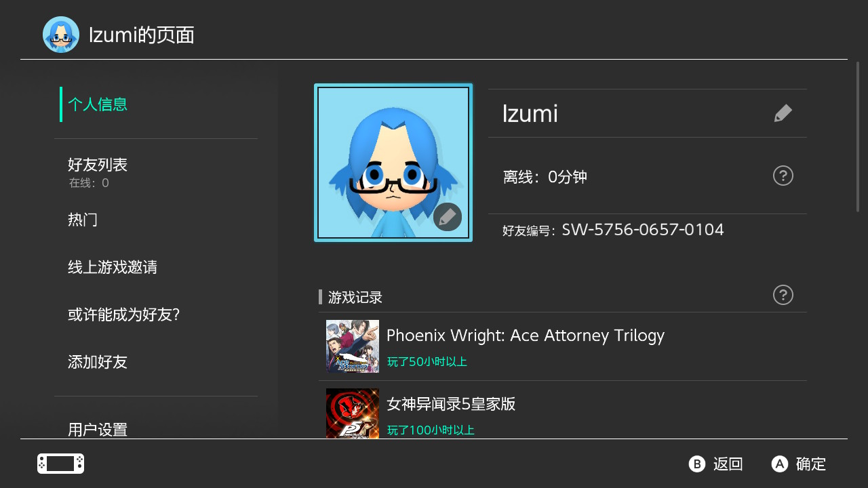Screen dimensions: 868x488
Task: Edit the nickname with pencil icon
Action: [783, 113]
